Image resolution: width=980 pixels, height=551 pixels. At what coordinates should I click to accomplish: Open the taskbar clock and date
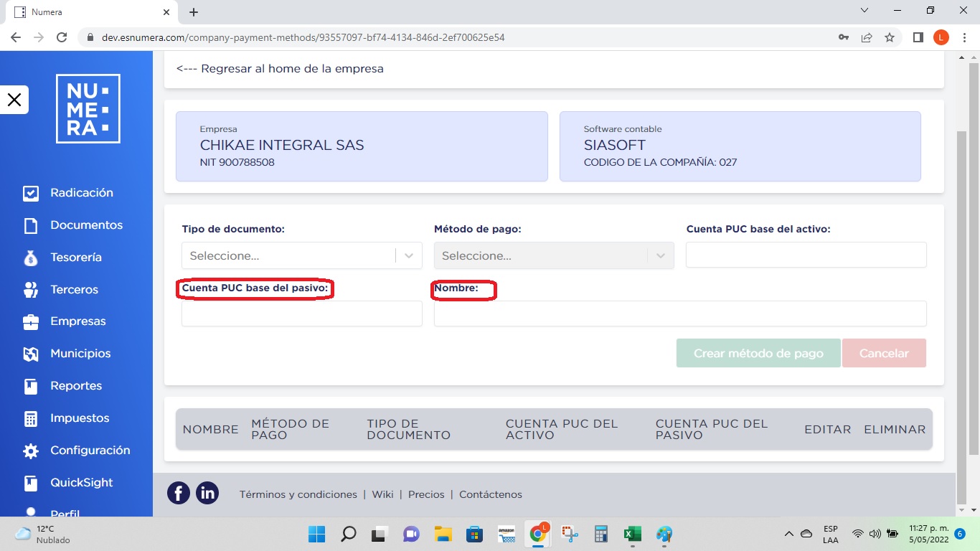[x=928, y=534]
